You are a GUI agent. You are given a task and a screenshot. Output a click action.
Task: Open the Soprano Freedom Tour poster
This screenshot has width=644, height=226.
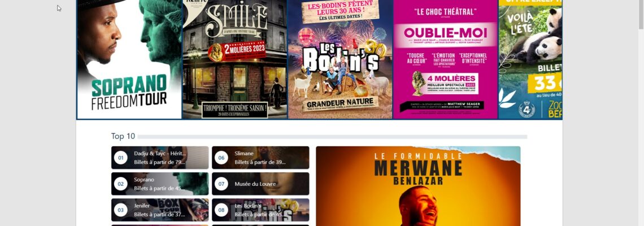point(129,59)
